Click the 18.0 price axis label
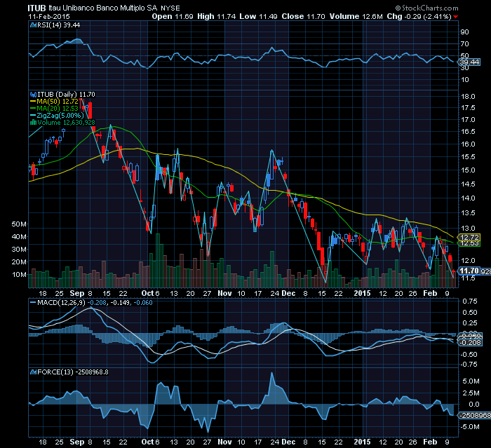Screen dimensions: 491x448 468,97
